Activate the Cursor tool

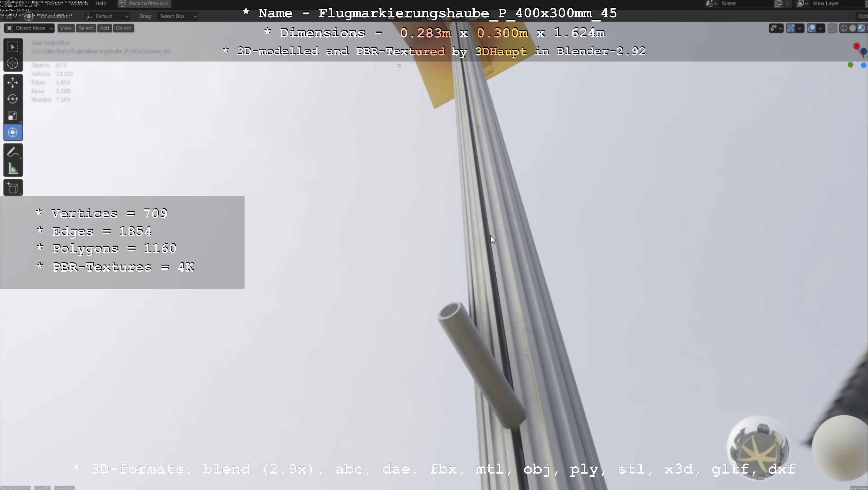[x=13, y=63]
